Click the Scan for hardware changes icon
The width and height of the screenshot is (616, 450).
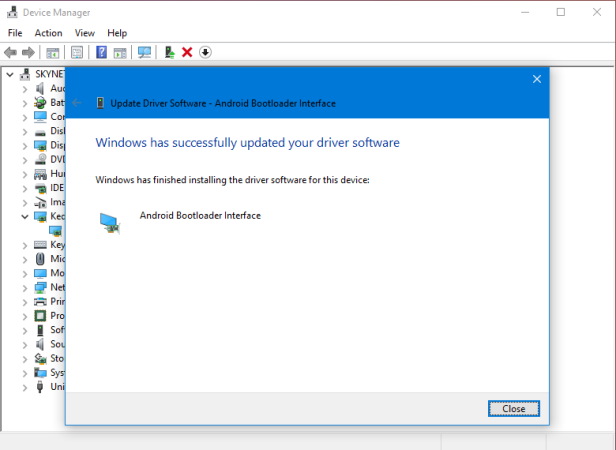[x=144, y=52]
